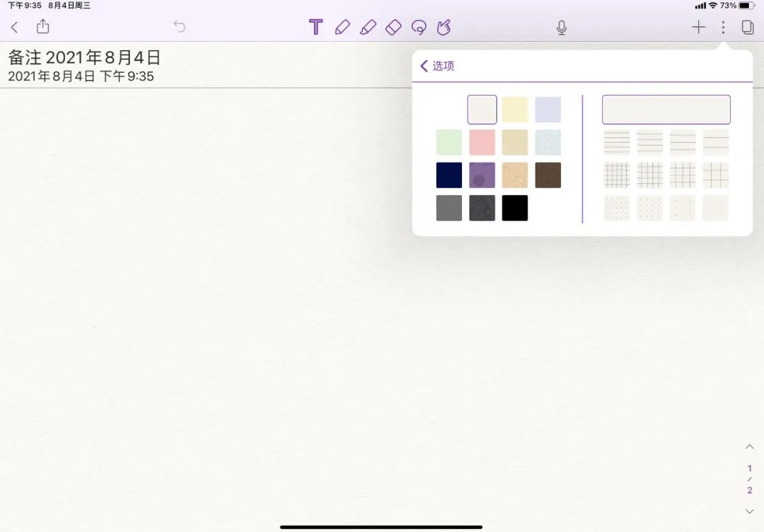Screen dimensions: 764x532
Task: Select the Lasso selection tool
Action: (419, 28)
